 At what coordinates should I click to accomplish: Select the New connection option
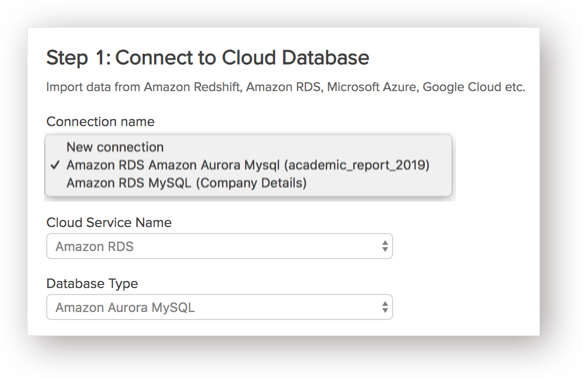(x=248, y=147)
